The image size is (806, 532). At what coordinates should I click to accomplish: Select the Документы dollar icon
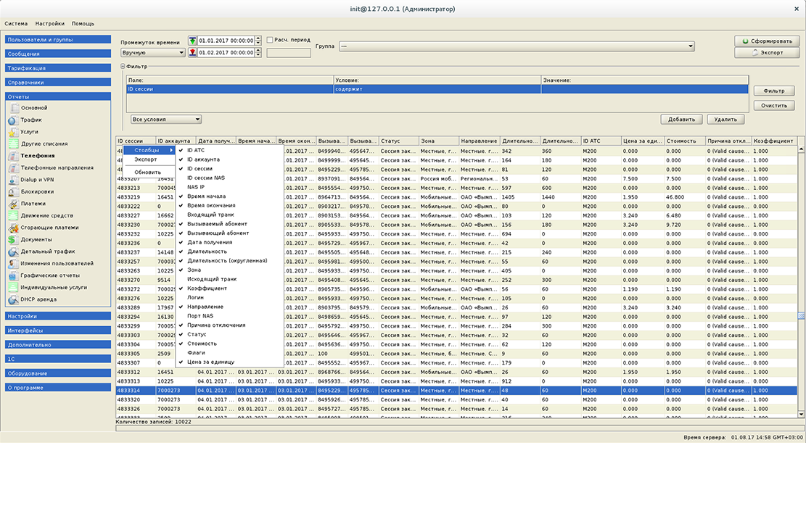tap(13, 240)
